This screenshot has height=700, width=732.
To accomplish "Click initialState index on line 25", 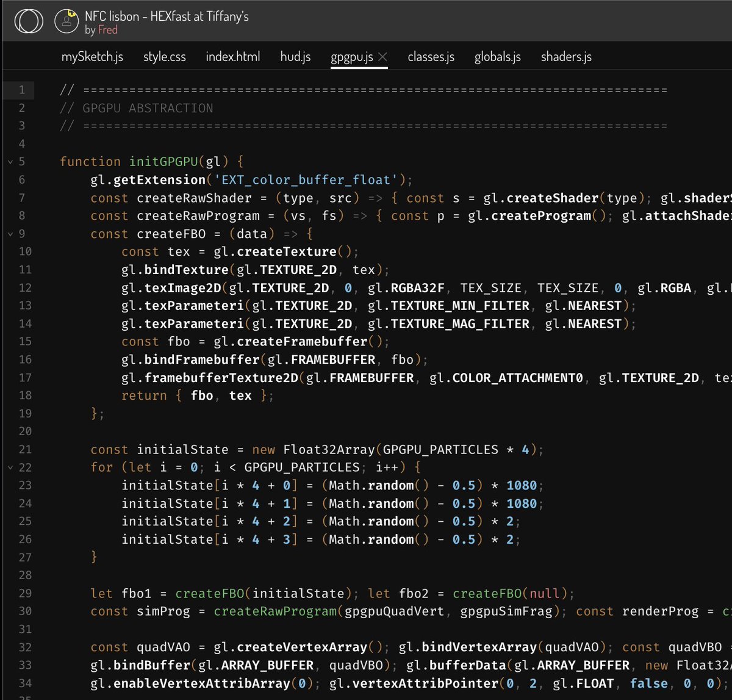I will pyautogui.click(x=209, y=522).
